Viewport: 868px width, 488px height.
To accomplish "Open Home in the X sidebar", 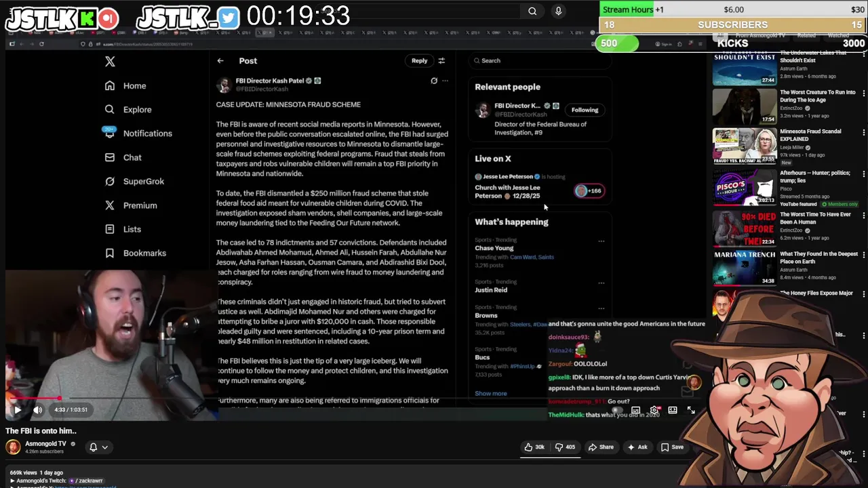I will [x=125, y=86].
